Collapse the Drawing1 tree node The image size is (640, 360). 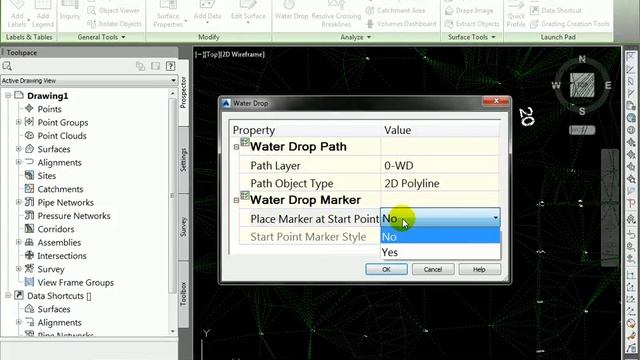8,96
